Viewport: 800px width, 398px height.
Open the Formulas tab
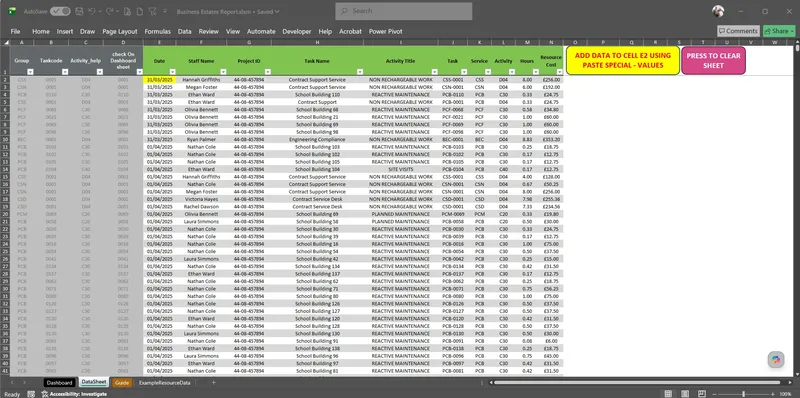[158, 31]
